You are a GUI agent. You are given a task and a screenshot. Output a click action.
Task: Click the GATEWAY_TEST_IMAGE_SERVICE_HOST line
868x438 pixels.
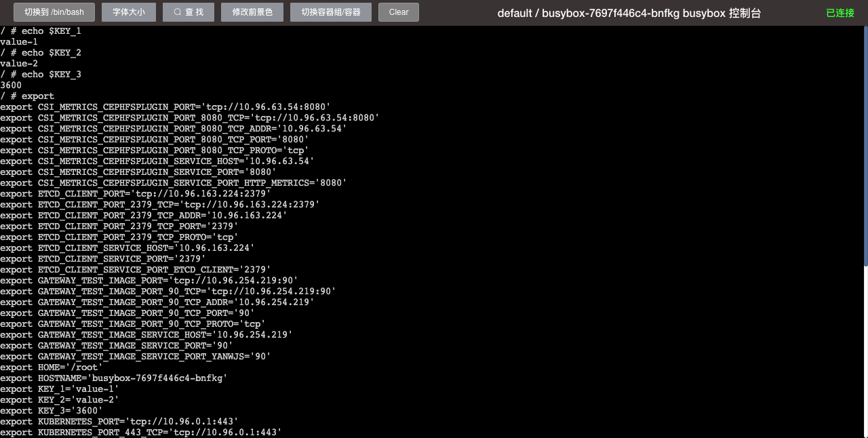coord(146,335)
